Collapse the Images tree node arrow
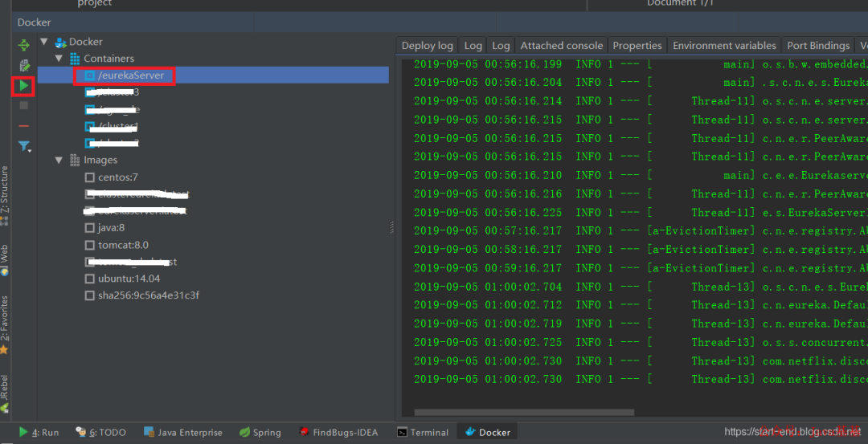 coord(59,160)
